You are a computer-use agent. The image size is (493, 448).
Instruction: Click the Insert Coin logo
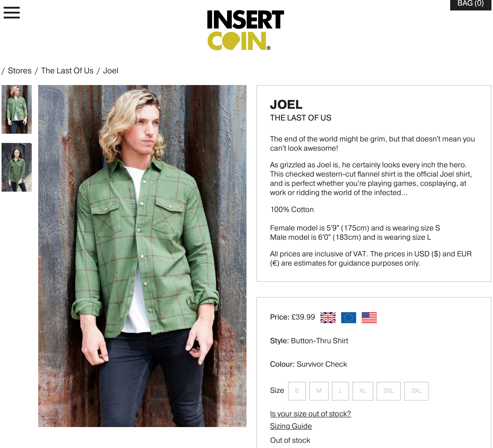(x=246, y=30)
